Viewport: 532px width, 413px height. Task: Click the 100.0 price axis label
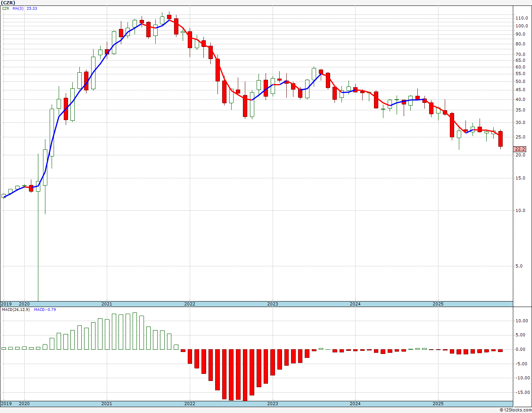pos(521,26)
